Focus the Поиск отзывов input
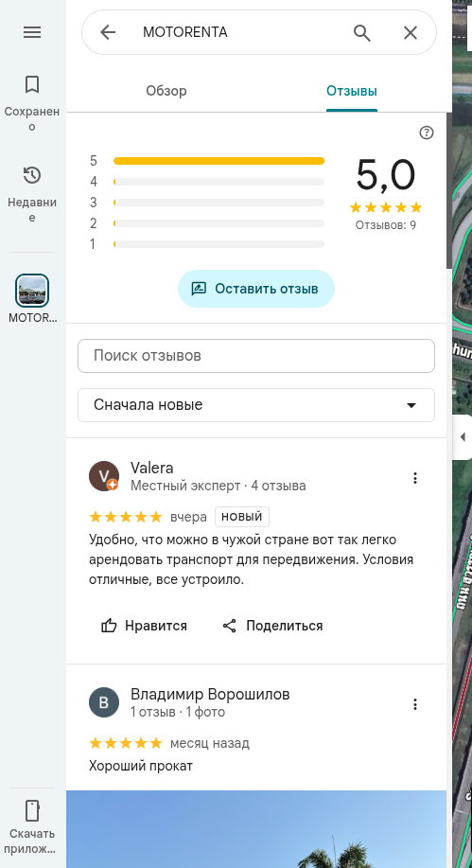This screenshot has height=868, width=472. coord(256,355)
